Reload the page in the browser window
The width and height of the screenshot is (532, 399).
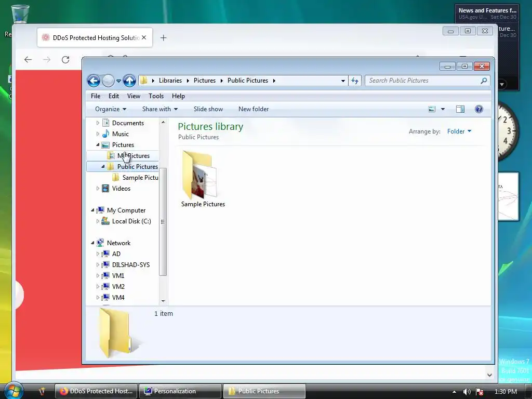[65, 60]
